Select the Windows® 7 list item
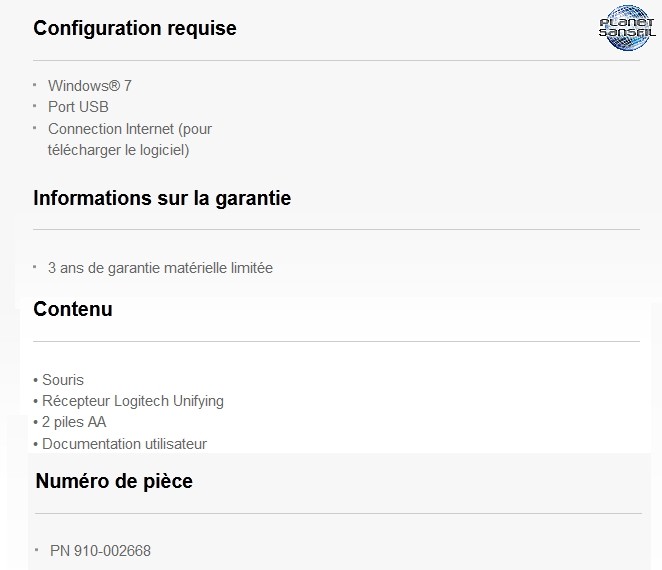662x570 pixels. click(x=90, y=86)
